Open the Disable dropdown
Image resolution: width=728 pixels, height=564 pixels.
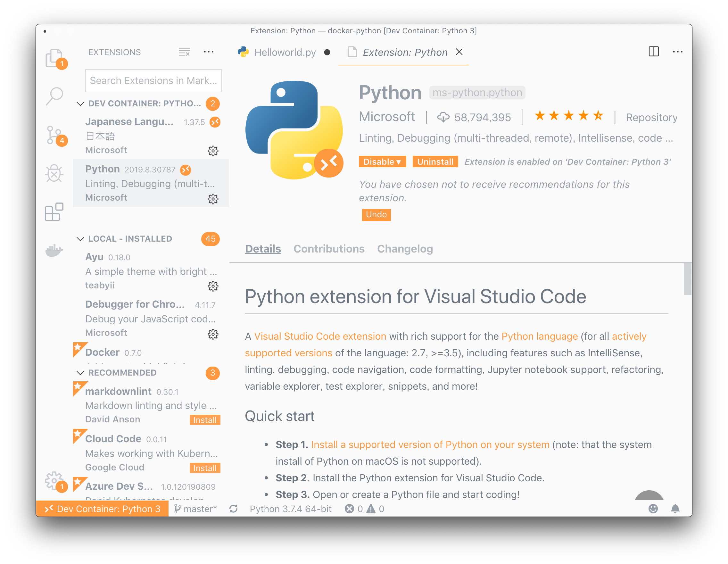(382, 162)
